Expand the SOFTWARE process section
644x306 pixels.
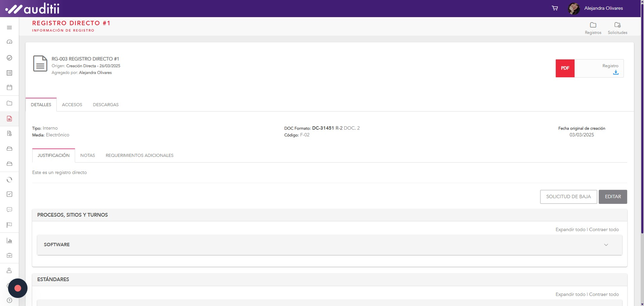(x=606, y=245)
